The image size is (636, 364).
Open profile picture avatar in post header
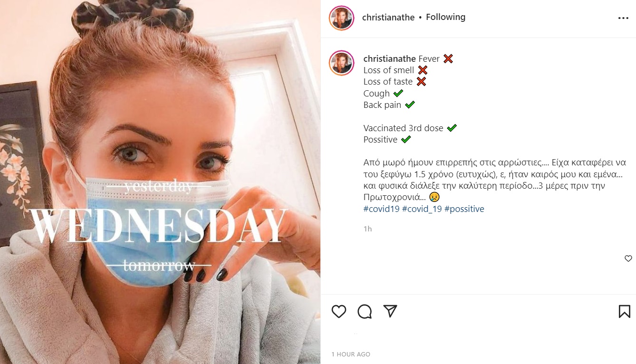point(342,18)
